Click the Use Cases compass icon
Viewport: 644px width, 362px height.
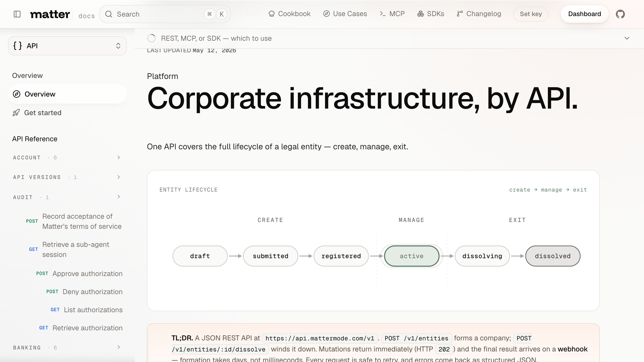pos(327,14)
